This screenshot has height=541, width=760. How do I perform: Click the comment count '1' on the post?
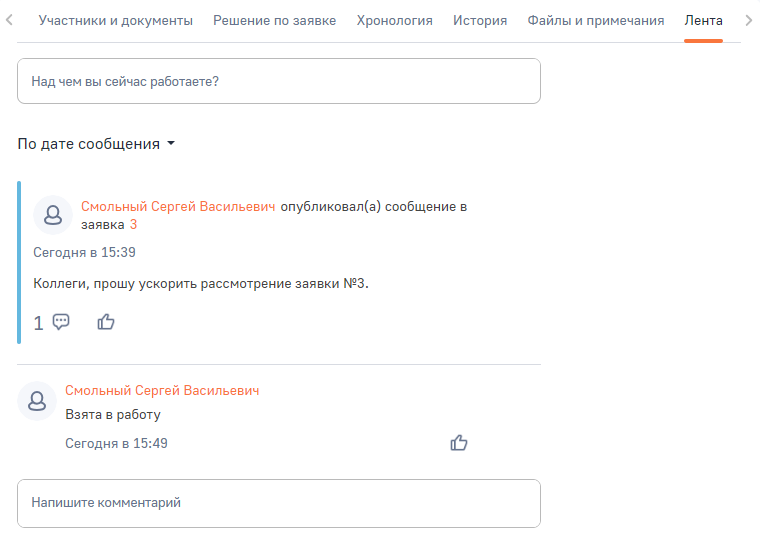click(39, 323)
